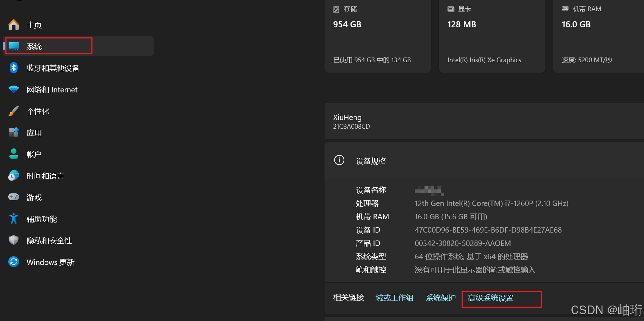This screenshot has width=644, height=321.
Task: Open 游戏 settings
Action: [78, 197]
